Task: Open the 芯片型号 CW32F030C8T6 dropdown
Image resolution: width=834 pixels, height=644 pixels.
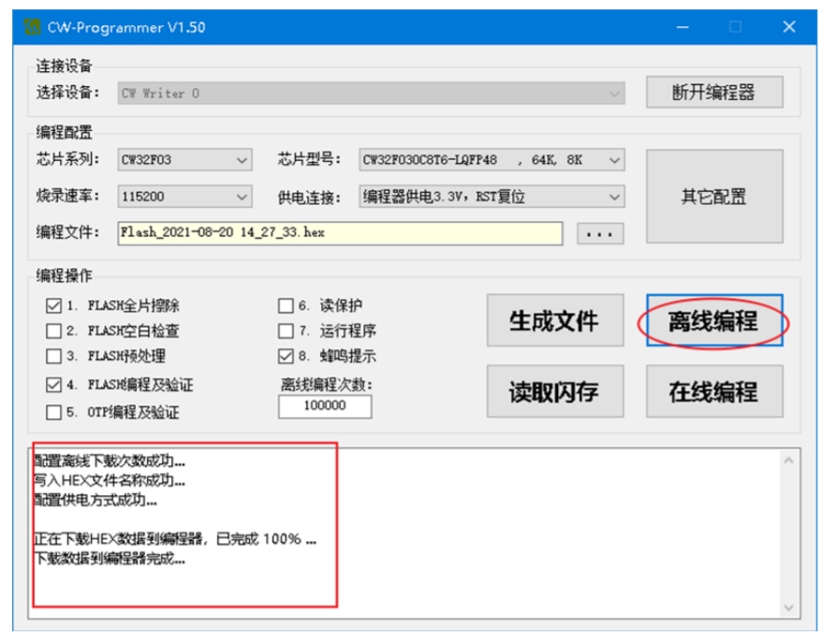Action: click(491, 159)
